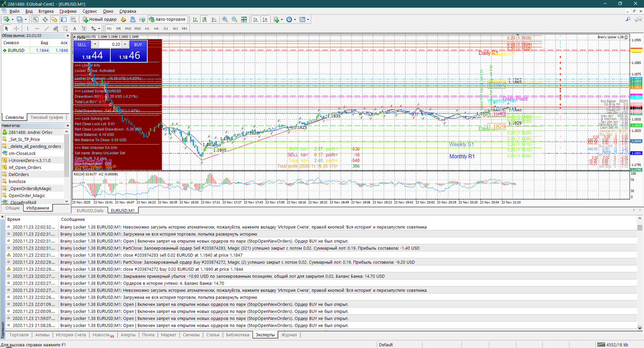Open the Графики menu
This screenshot has height=348, width=644.
(x=68, y=11)
